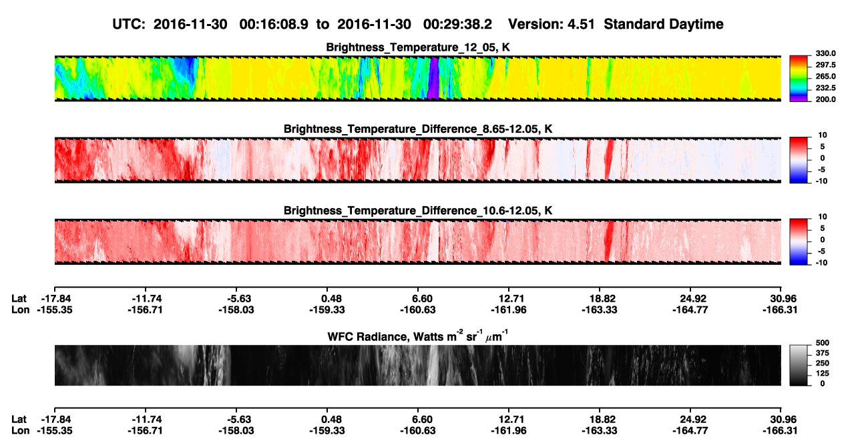Click the 'Version: 4.51 Standard Daytime' text
This screenshot has height=445, width=868.
click(616, 25)
